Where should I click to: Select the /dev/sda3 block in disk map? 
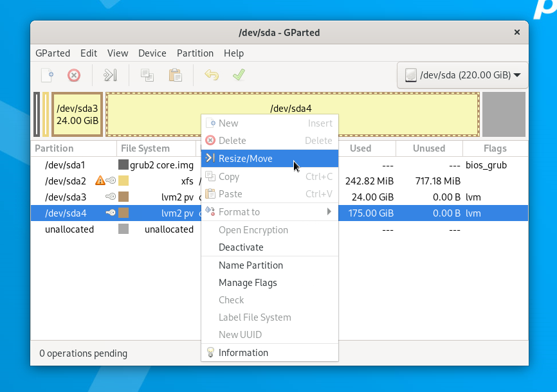(x=77, y=114)
